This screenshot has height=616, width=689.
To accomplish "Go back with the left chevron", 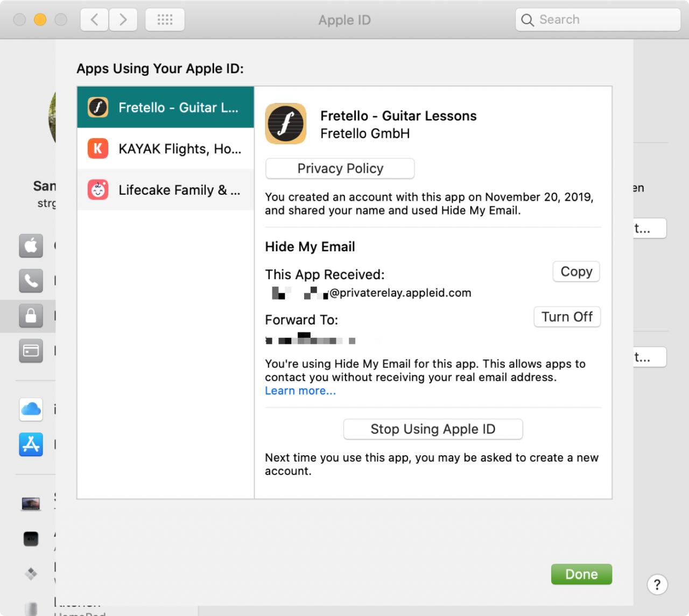I will pos(95,20).
